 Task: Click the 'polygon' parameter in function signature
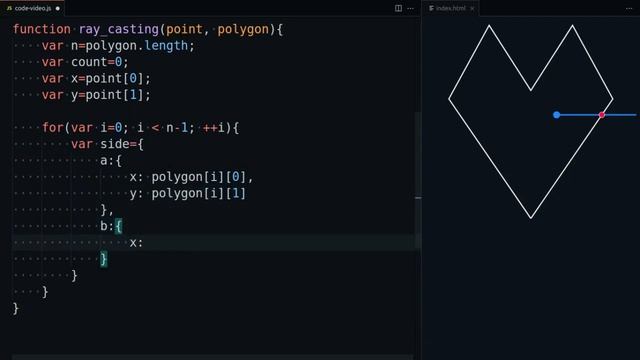click(243, 29)
